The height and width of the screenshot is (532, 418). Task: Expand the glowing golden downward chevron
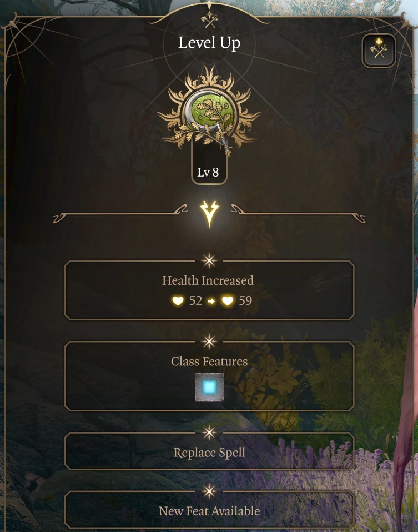click(x=209, y=214)
